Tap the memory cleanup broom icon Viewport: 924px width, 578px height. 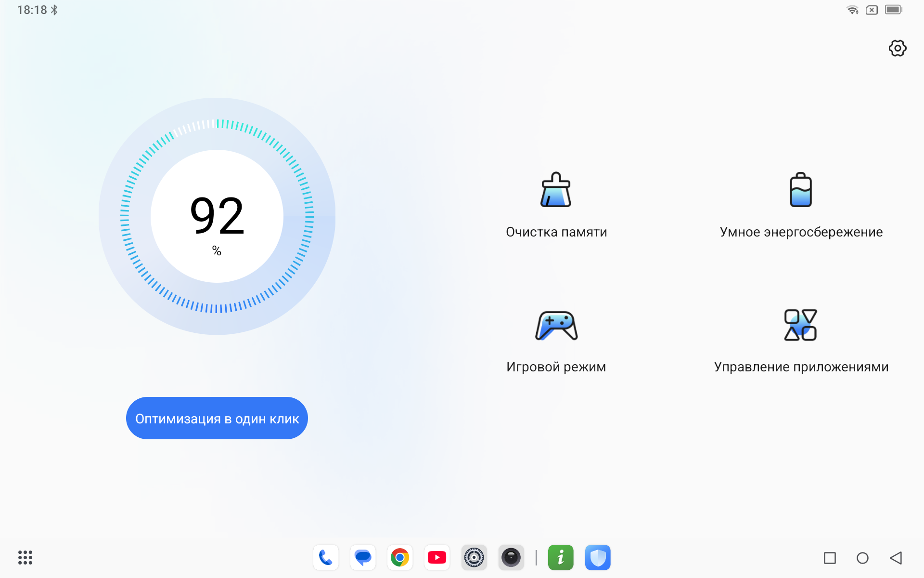556,190
